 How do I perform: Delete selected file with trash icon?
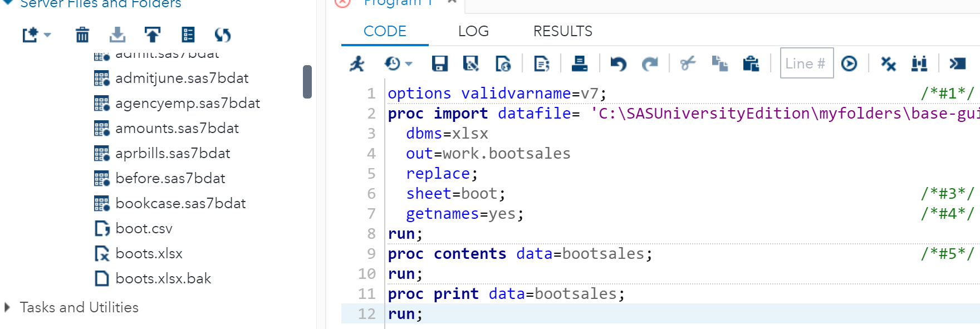(82, 35)
